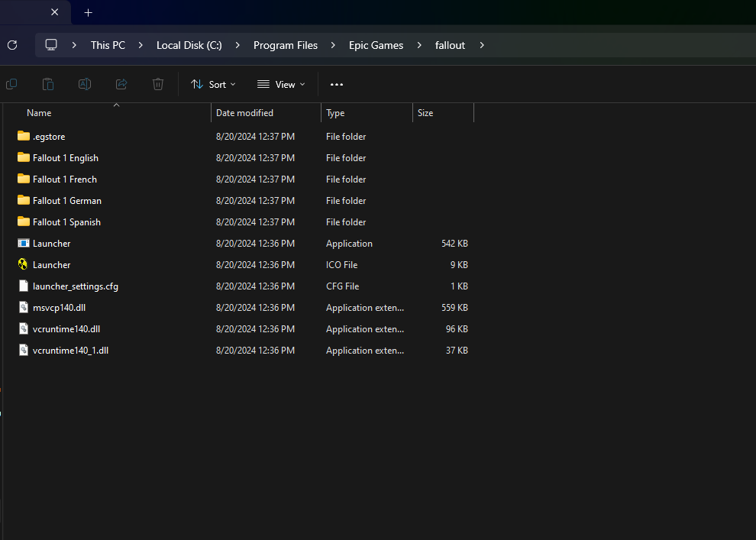Screen dimensions: 756x540
Task: Select the msvcp140.dll file icon
Action: coord(24,307)
